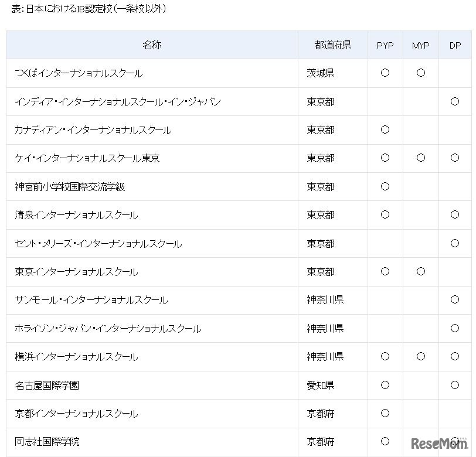
Task: Select the MYP column header
Action: (x=420, y=45)
